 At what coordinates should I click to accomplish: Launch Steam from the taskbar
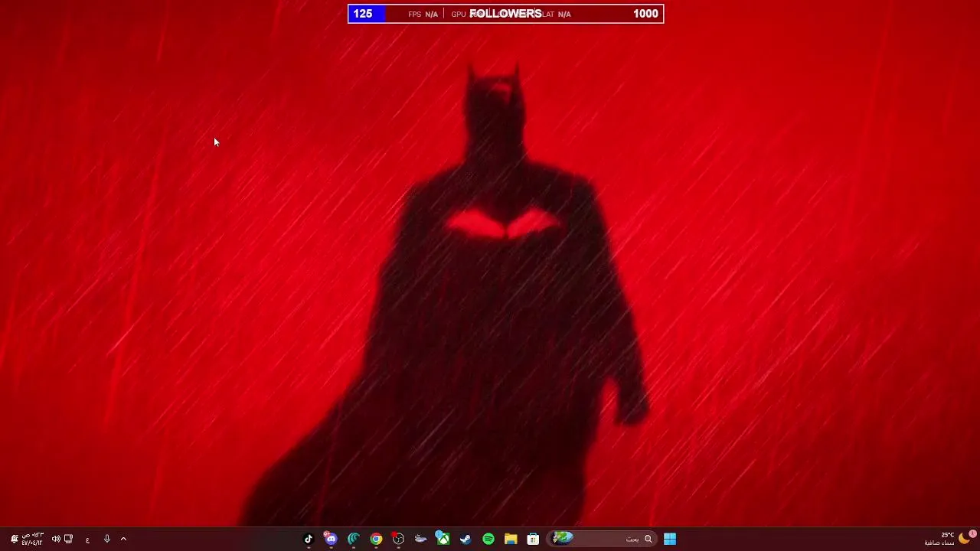[465, 539]
